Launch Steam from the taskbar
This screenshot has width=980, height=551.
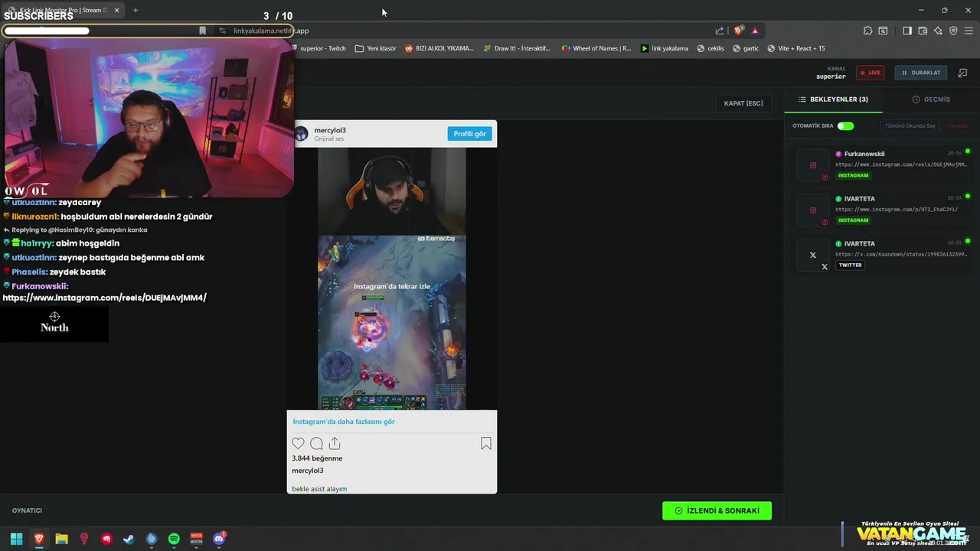point(129,539)
